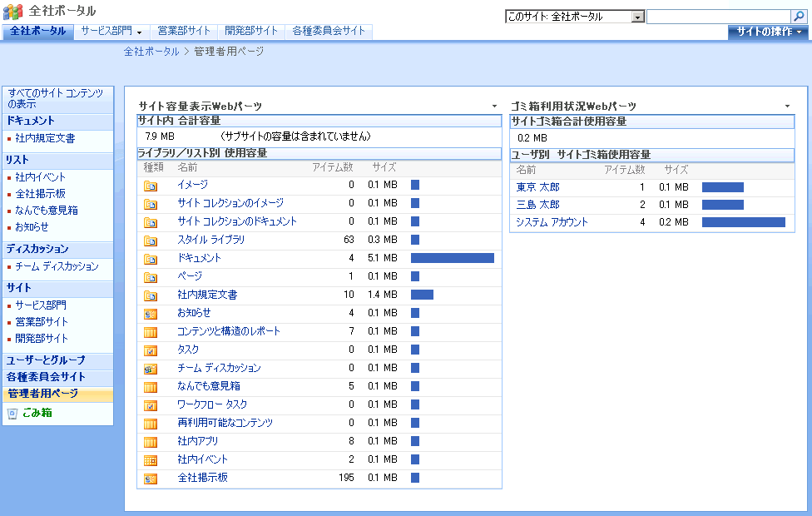The height and width of the screenshot is (516, 812).
Task: Click the discussion icon beside チーム ディスカッション
Action: click(151, 368)
